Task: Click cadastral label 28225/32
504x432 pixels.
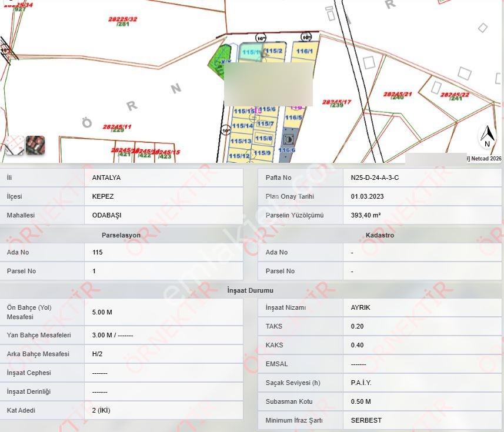Action: [123, 19]
